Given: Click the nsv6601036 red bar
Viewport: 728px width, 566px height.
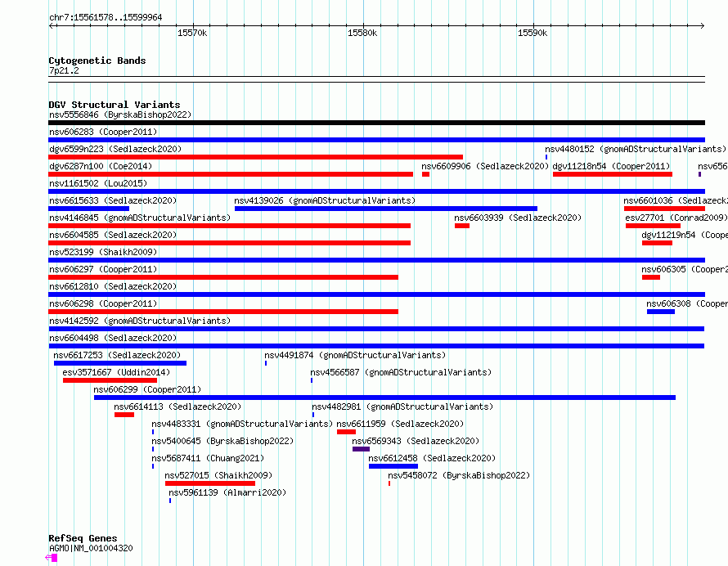Looking at the screenshot, I should (664, 209).
